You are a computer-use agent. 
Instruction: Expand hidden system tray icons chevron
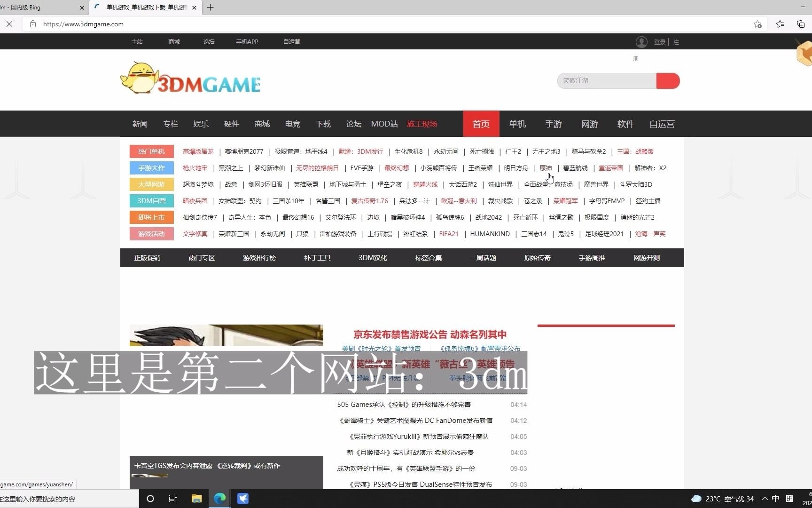coord(765,499)
